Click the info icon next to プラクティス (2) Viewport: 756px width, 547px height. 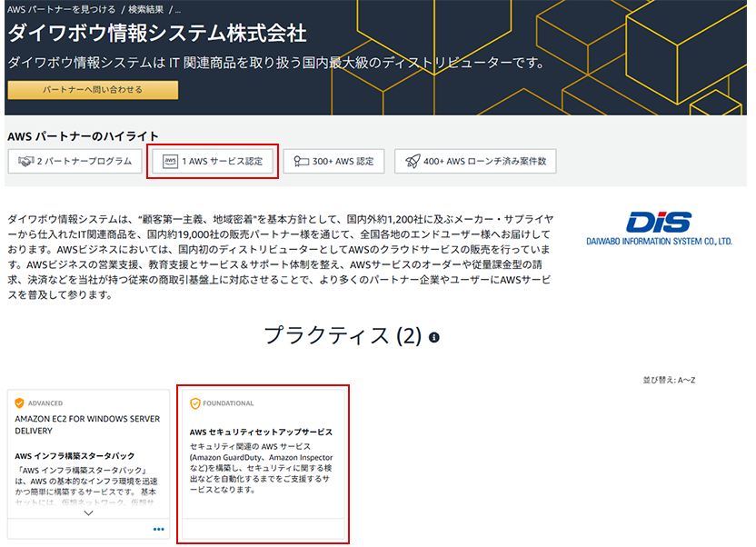(434, 337)
